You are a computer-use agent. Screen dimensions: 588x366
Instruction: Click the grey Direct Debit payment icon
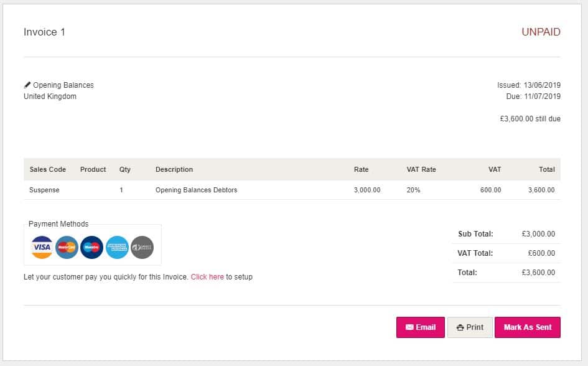pyautogui.click(x=142, y=247)
